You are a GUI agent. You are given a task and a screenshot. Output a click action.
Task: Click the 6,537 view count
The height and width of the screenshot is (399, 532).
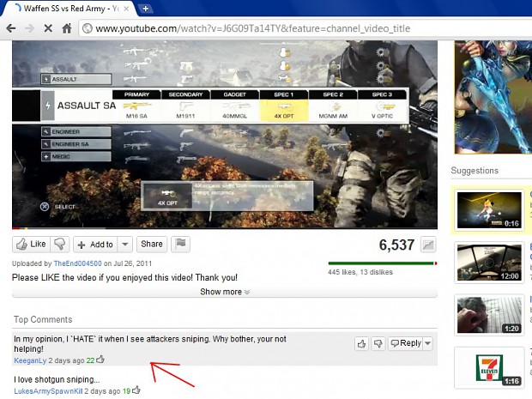point(396,245)
